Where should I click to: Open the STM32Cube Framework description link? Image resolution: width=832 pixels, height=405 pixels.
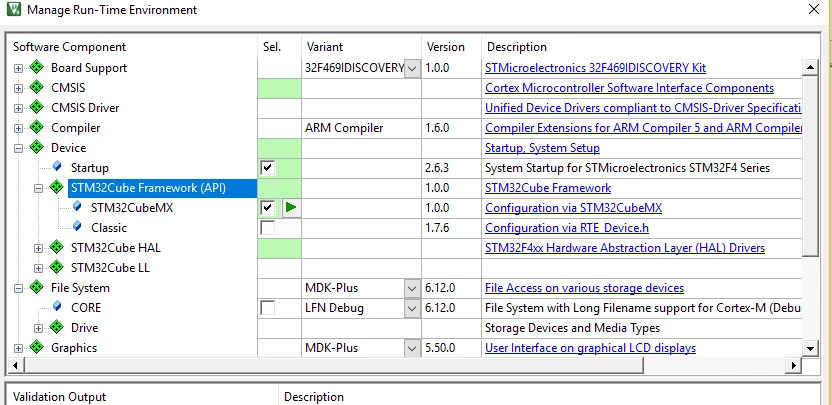[x=548, y=188]
